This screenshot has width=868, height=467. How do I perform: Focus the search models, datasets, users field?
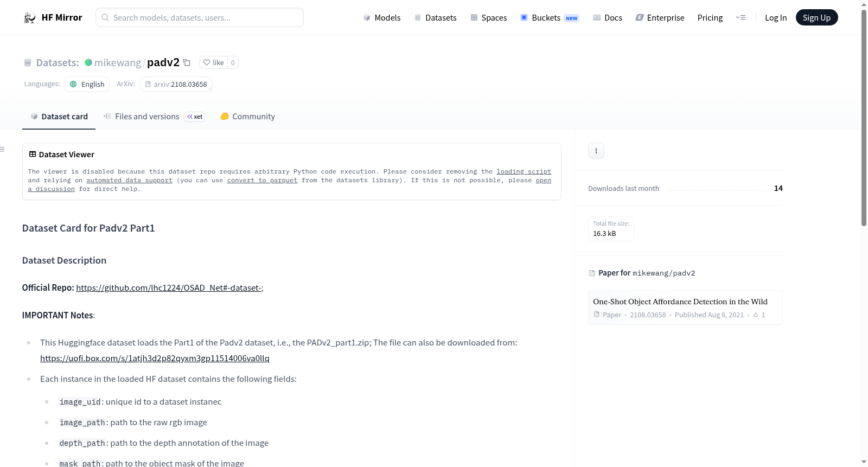200,17
